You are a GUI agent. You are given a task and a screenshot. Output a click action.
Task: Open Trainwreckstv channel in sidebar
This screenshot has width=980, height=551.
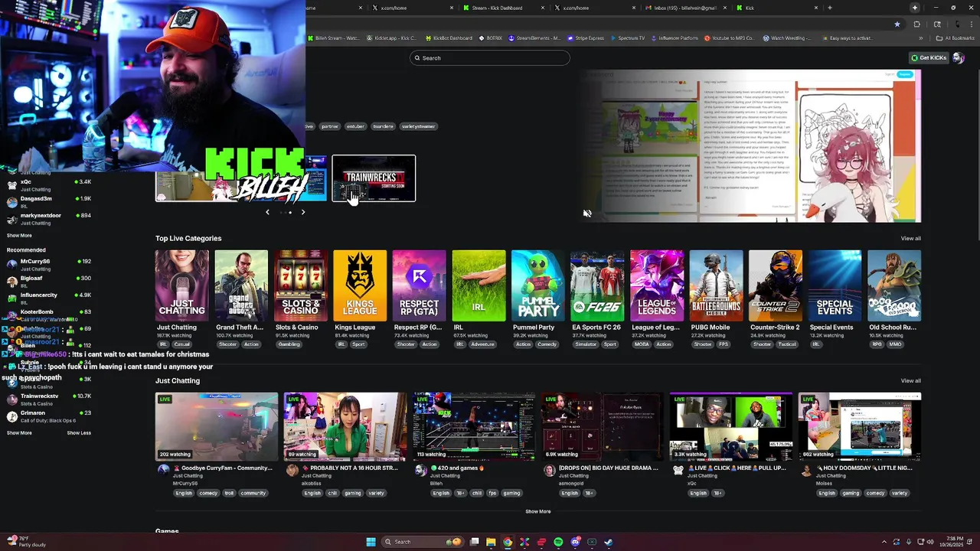(49, 399)
